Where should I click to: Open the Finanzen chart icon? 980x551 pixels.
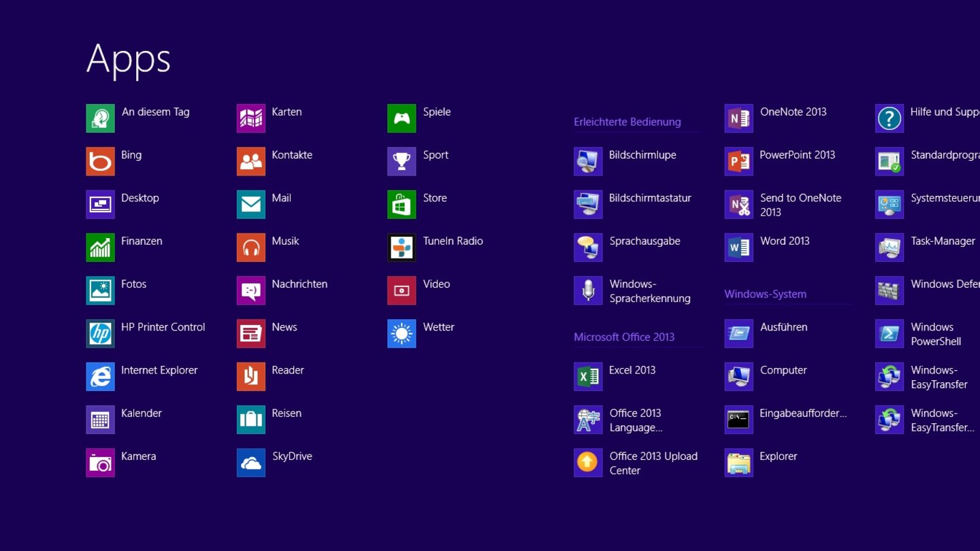(x=100, y=248)
